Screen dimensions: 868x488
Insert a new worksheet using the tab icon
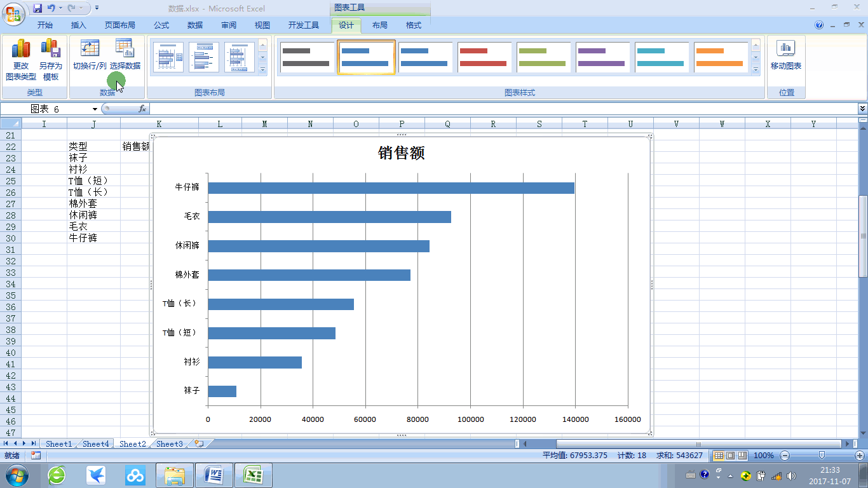(200, 444)
